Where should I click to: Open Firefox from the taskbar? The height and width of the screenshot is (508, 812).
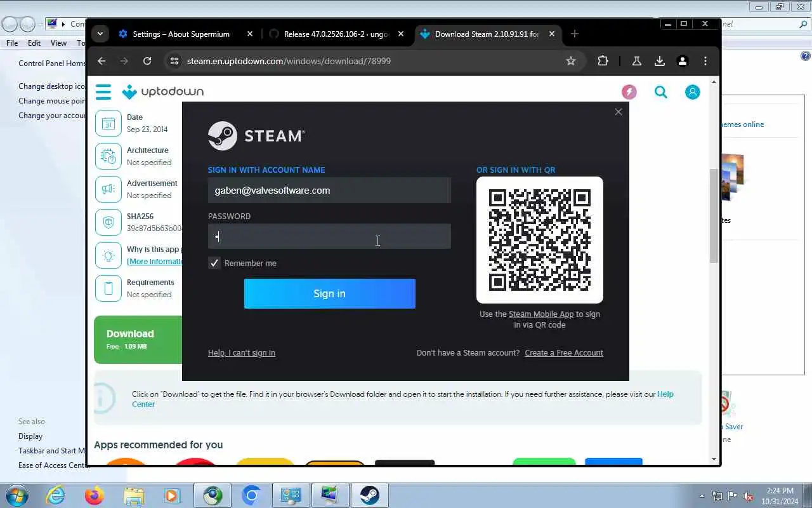[94, 495]
